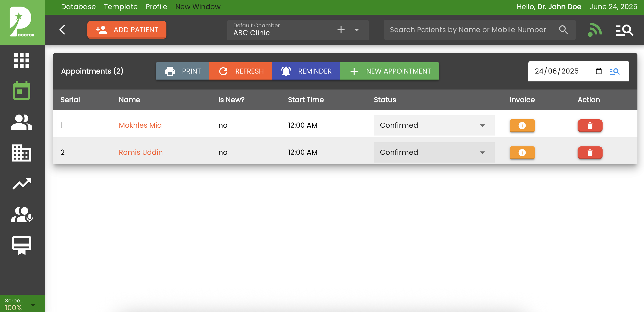Viewport: 644px width, 312px height.
Task: Open the chambers building sidebar icon
Action: tap(22, 153)
